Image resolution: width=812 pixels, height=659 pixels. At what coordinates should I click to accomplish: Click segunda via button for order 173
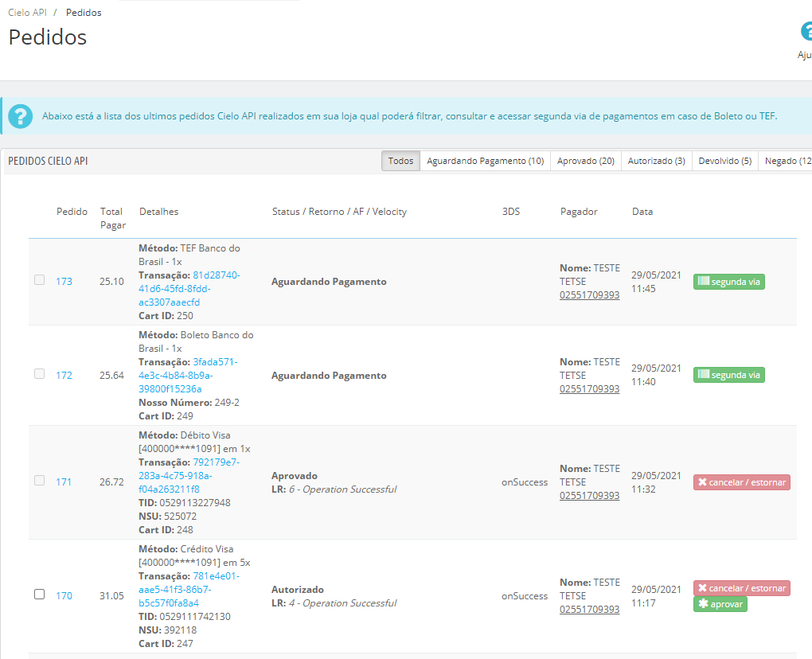point(729,282)
